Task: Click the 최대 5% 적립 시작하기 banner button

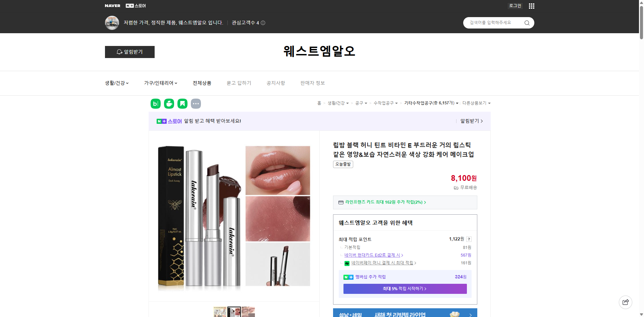Action: [405, 288]
